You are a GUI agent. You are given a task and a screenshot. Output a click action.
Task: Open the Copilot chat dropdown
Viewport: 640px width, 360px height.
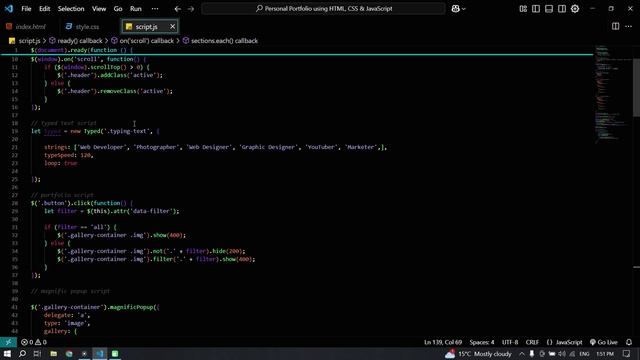tap(458, 9)
